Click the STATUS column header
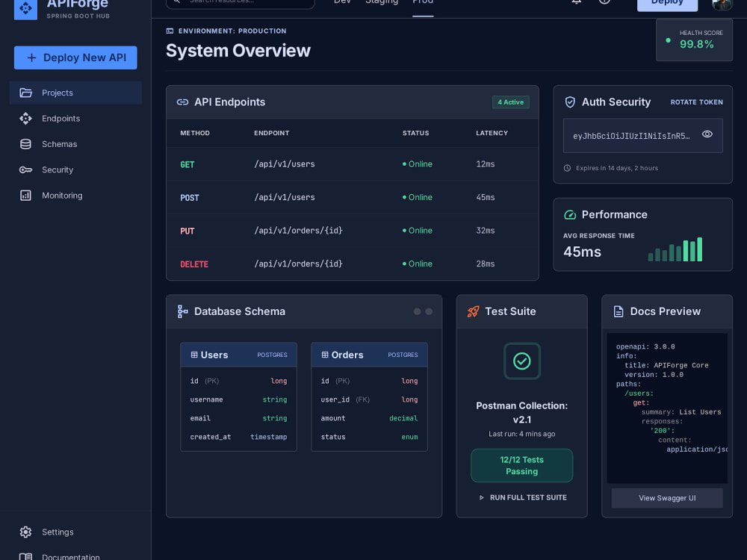This screenshot has width=747, height=560. pos(415,134)
